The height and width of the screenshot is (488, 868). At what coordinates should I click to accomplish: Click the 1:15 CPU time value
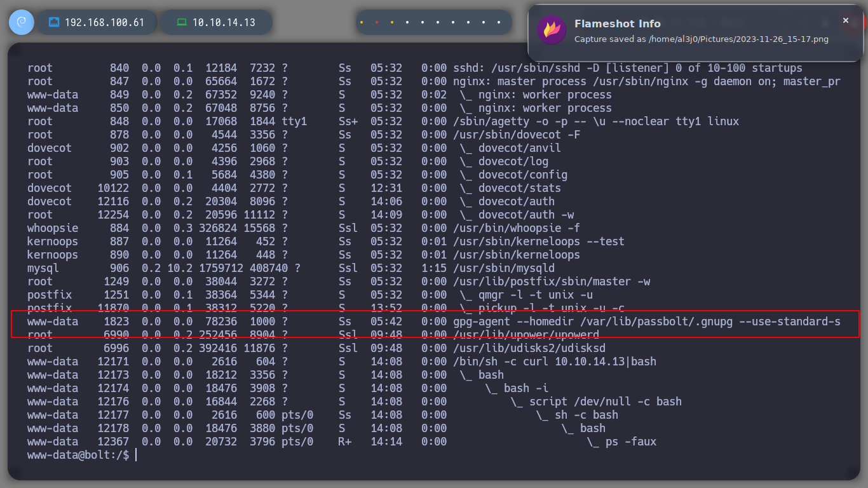(x=434, y=268)
